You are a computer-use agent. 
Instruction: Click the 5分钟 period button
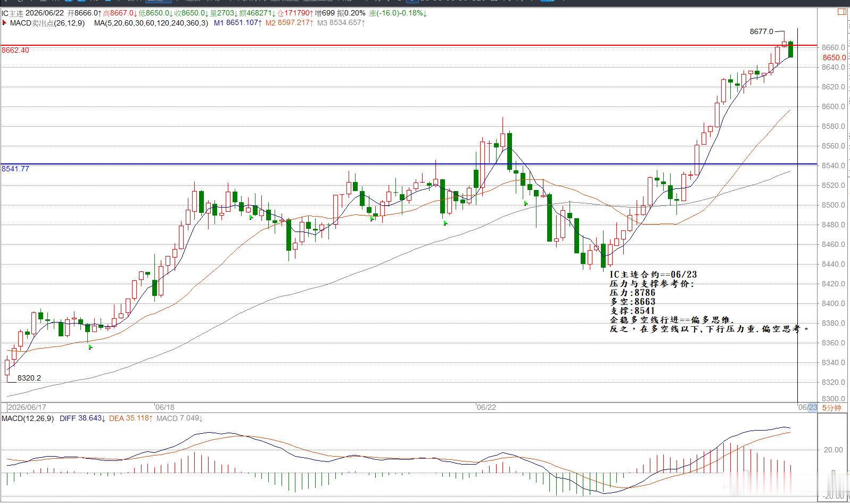[832, 408]
